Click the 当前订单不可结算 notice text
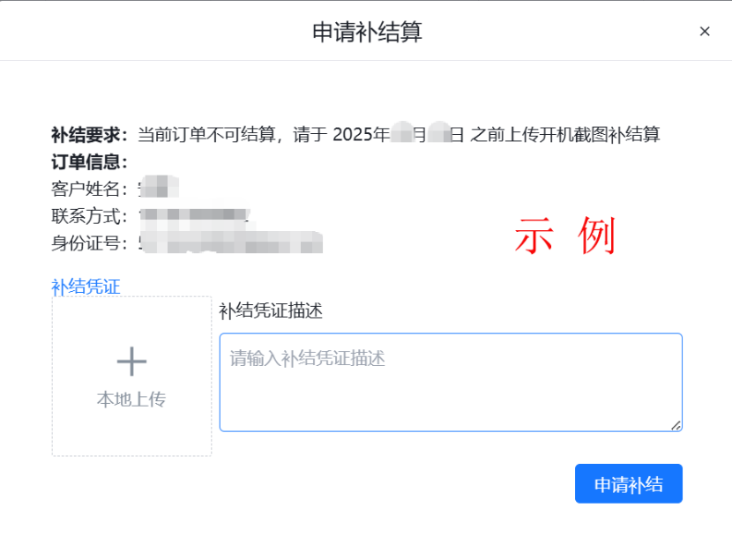 pyautogui.click(x=203, y=135)
